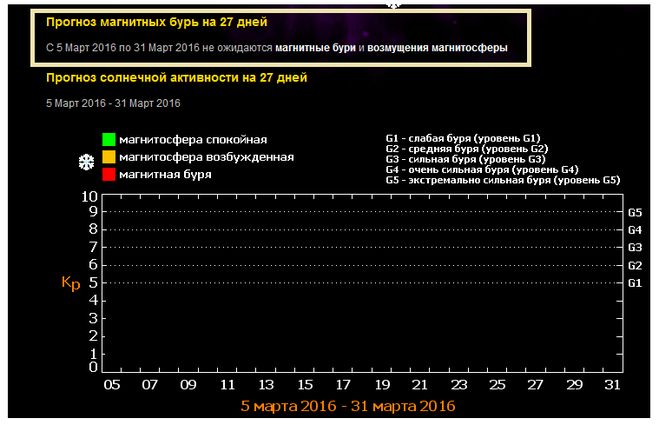659x425 pixels.
Task: Select the G1 level label right of chart
Action: (634, 284)
